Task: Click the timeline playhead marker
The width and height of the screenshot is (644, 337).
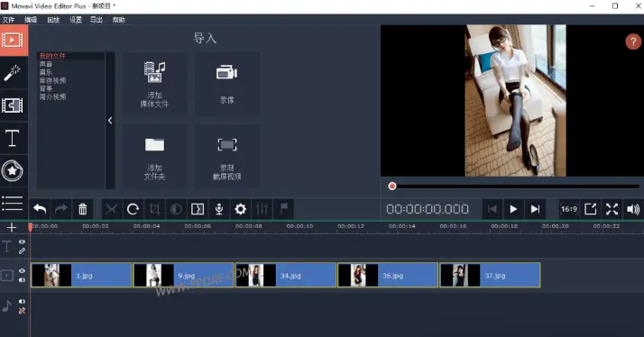Action: pos(31,226)
